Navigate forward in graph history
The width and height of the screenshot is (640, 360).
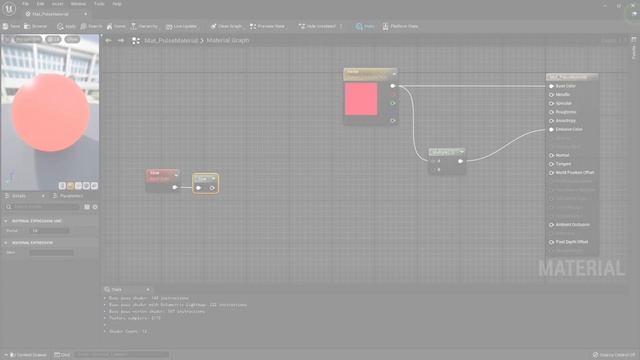(121, 40)
